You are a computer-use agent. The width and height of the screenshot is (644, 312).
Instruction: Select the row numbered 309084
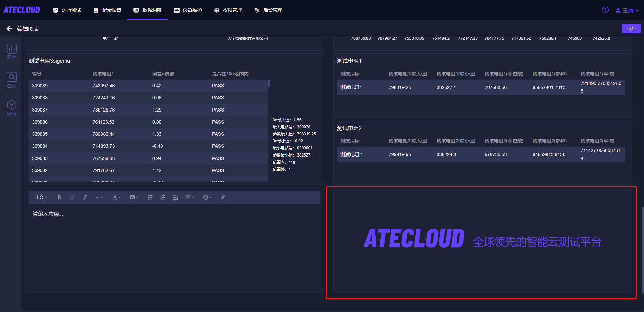pyautogui.click(x=148, y=146)
